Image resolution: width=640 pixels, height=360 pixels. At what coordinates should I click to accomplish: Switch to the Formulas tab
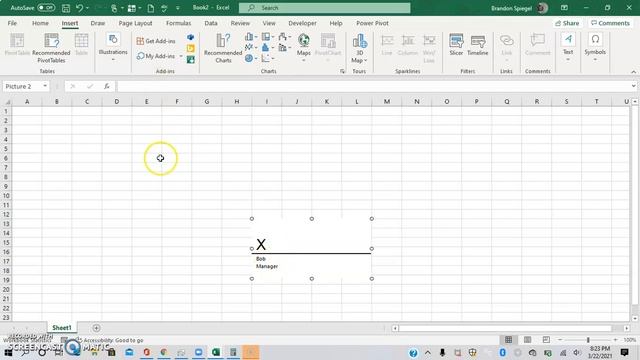[178, 23]
